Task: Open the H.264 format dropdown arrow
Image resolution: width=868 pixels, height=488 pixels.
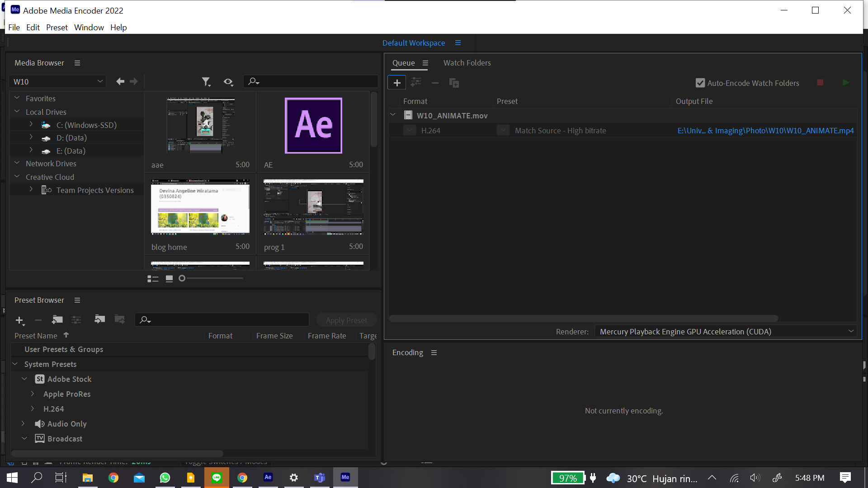Action: tap(410, 131)
